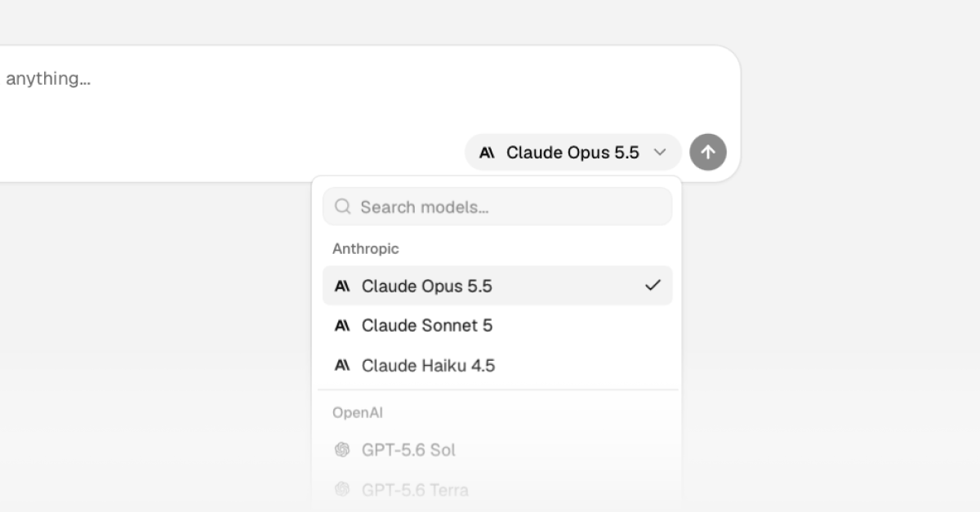
Task: Pick the GPT-5.6 Sol model
Action: (497, 449)
